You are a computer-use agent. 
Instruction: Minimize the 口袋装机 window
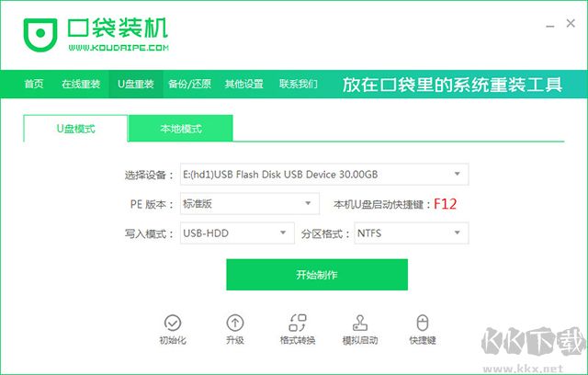pos(550,26)
